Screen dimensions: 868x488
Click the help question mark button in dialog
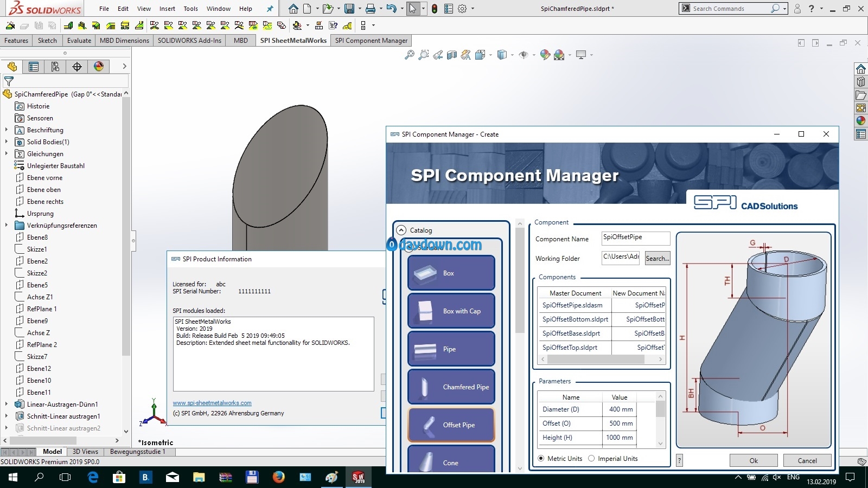(x=679, y=460)
